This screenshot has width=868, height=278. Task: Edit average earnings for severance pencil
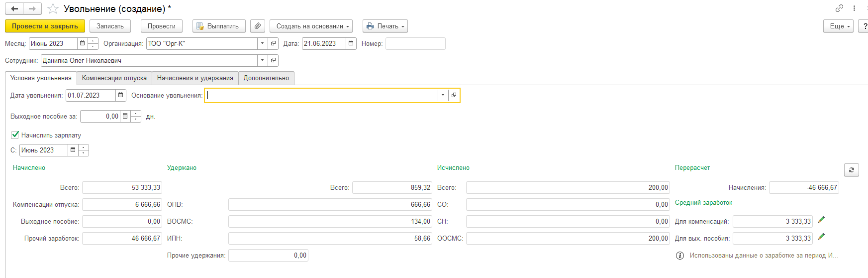coord(821,237)
